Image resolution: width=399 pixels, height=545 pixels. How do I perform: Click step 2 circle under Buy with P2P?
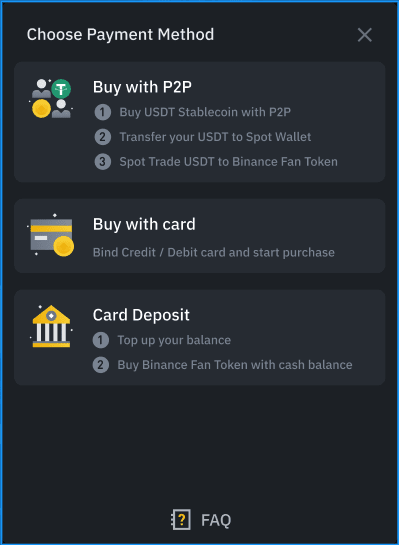click(x=103, y=137)
